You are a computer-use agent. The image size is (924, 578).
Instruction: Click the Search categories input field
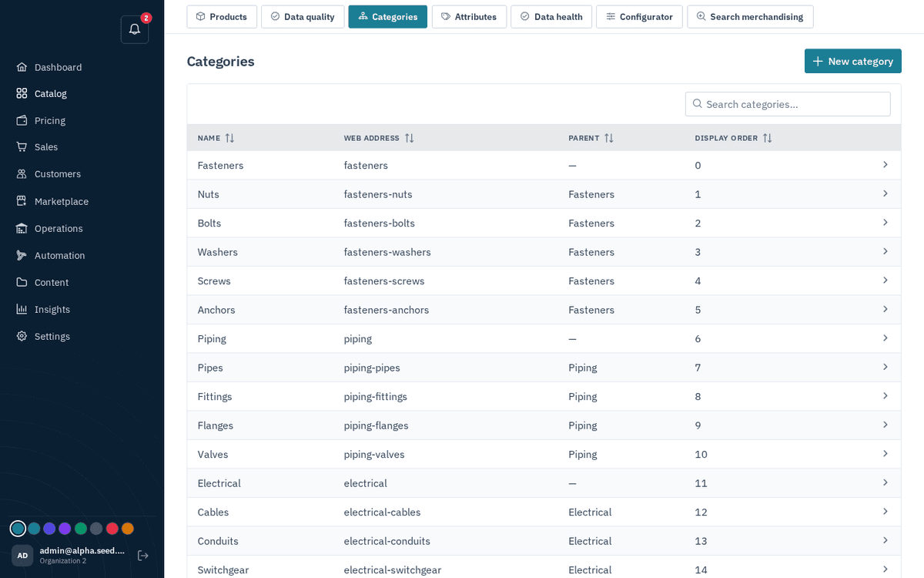[x=788, y=104]
